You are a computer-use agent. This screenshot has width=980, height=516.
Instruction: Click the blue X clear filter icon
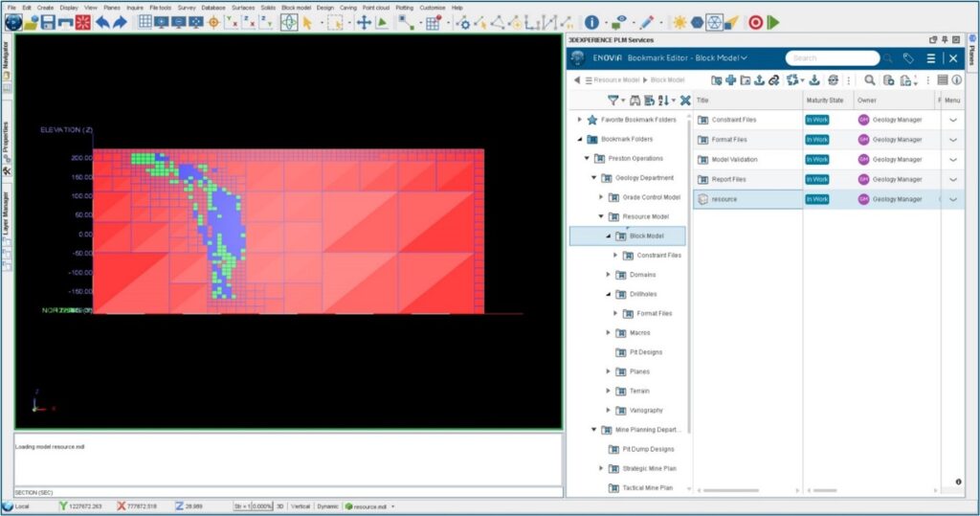685,101
